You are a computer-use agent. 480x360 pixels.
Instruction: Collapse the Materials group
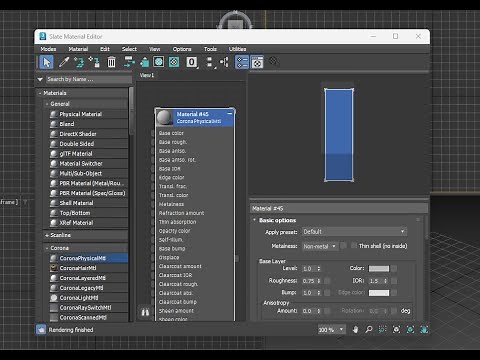click(x=40, y=93)
